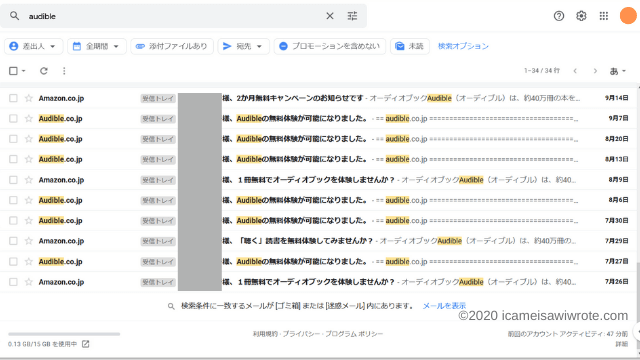
Task: Open the more actions three-dot menu
Action: (64, 71)
